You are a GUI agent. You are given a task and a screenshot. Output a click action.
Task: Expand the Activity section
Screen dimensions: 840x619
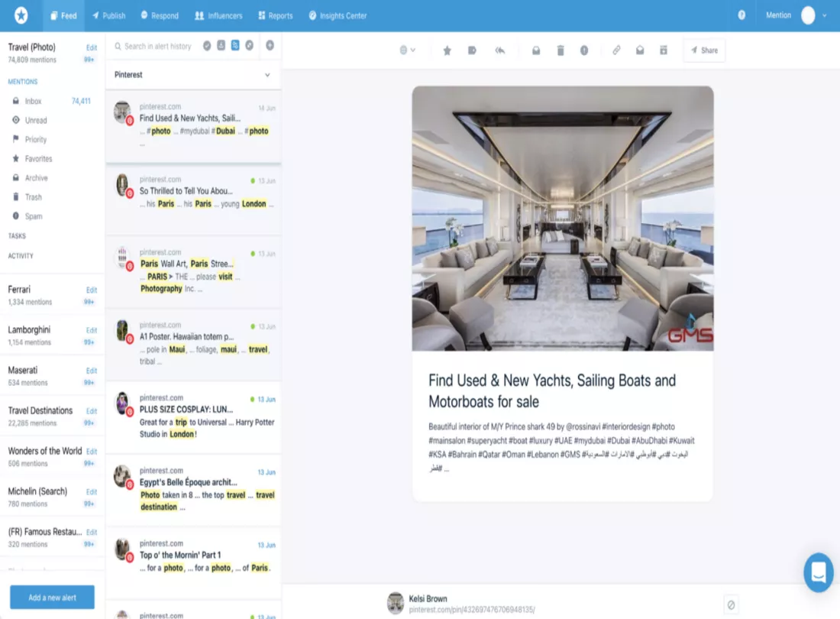pyautogui.click(x=21, y=256)
